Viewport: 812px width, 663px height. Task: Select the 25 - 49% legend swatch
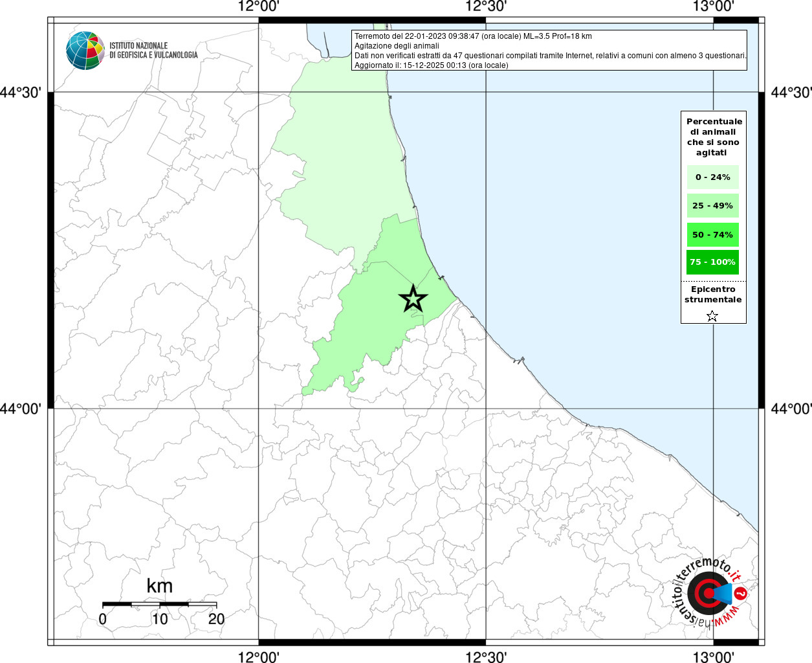tap(712, 206)
